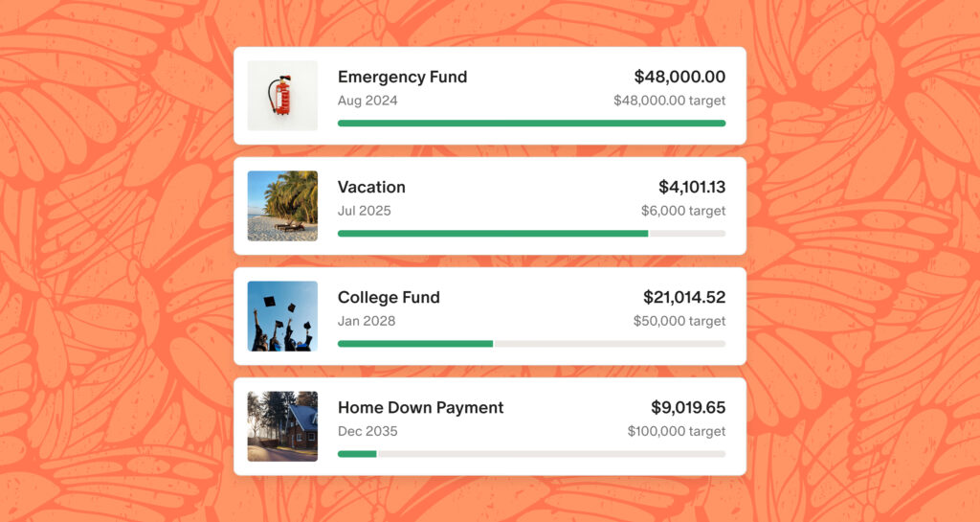This screenshot has height=522, width=980.
Task: Open the beach Vacation goal thumbnail
Action: (282, 206)
